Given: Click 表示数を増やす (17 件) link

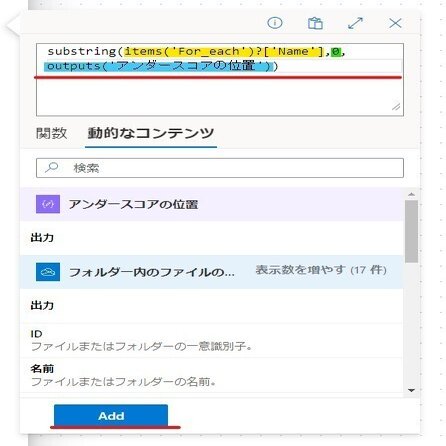Looking at the screenshot, I should (x=321, y=270).
